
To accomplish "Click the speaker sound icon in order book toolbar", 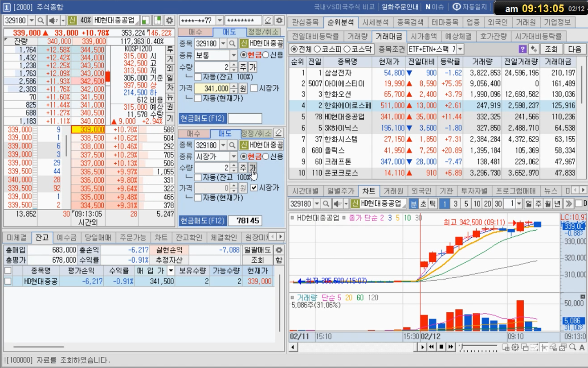I will [53, 21].
